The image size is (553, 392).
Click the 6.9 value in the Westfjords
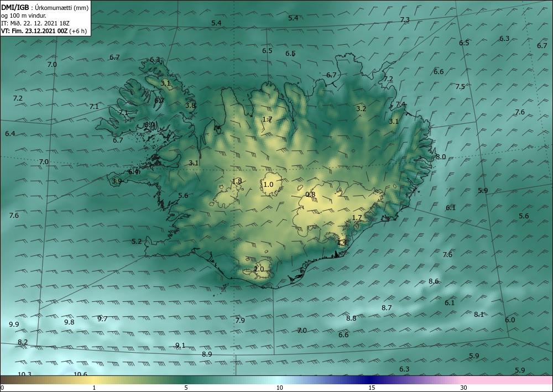149,124
